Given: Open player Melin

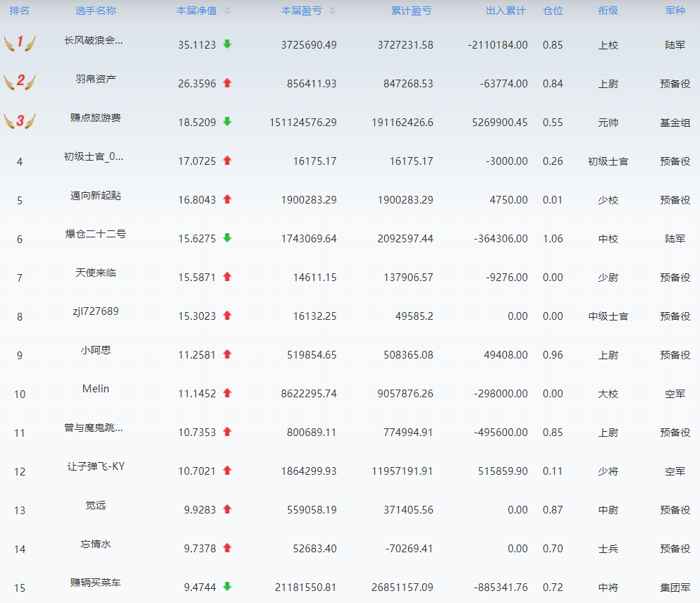Looking at the screenshot, I should coord(96,389).
